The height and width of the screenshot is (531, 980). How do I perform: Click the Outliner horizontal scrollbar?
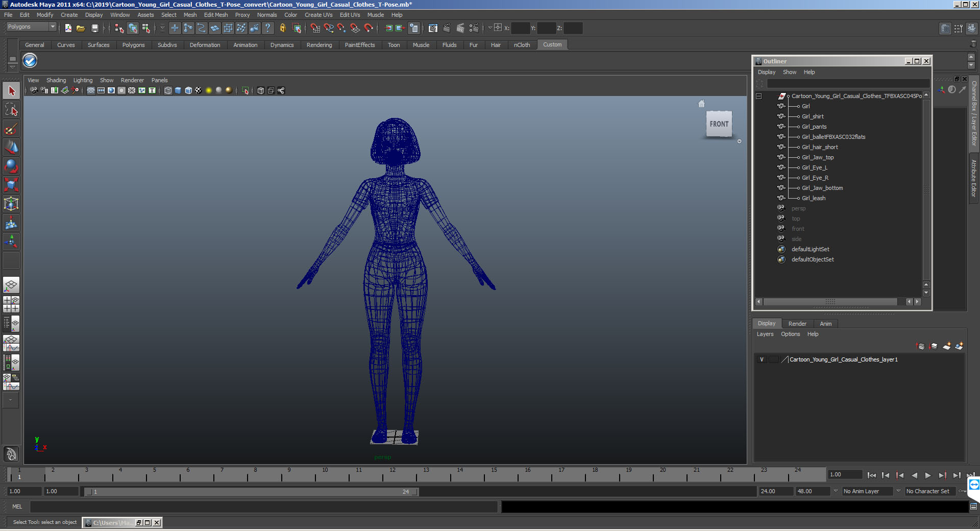pyautogui.click(x=830, y=302)
